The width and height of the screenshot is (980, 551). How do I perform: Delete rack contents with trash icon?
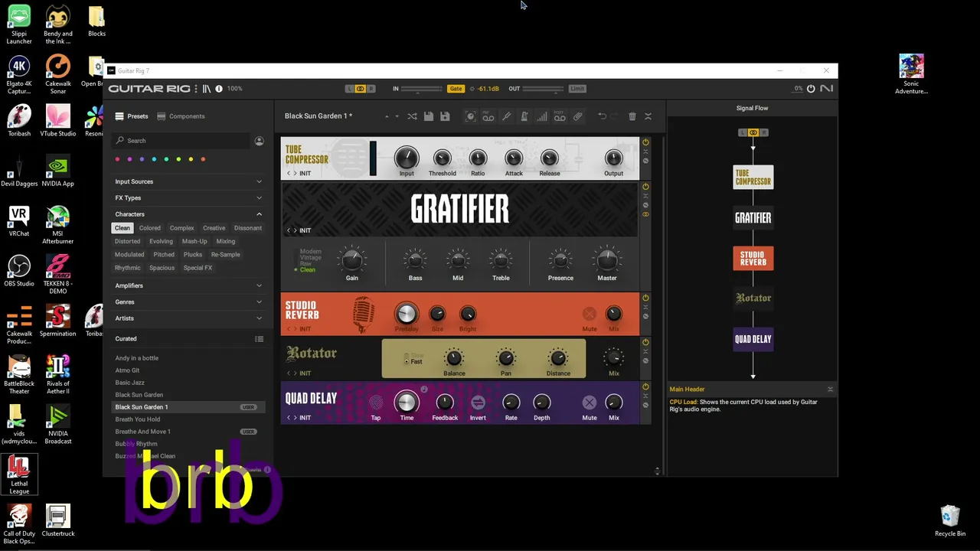tap(632, 116)
